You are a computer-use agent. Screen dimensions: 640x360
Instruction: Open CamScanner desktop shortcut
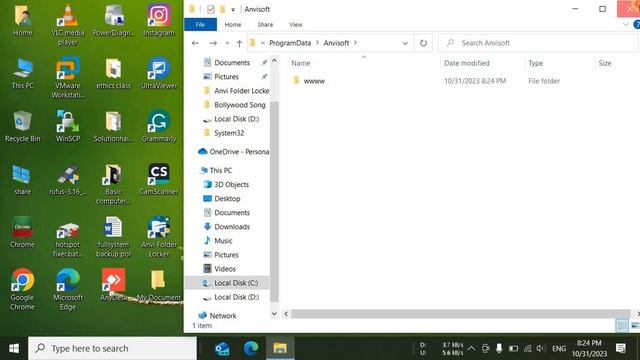click(x=159, y=180)
